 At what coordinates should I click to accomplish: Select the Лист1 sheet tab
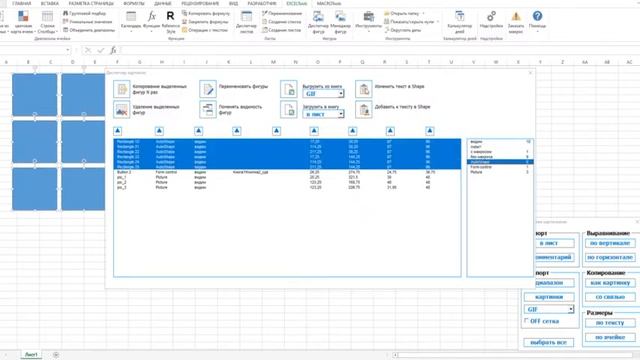pyautogui.click(x=31, y=354)
